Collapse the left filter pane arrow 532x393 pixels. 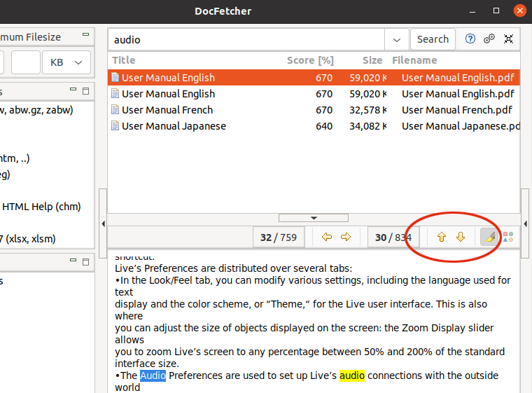[x=103, y=223]
